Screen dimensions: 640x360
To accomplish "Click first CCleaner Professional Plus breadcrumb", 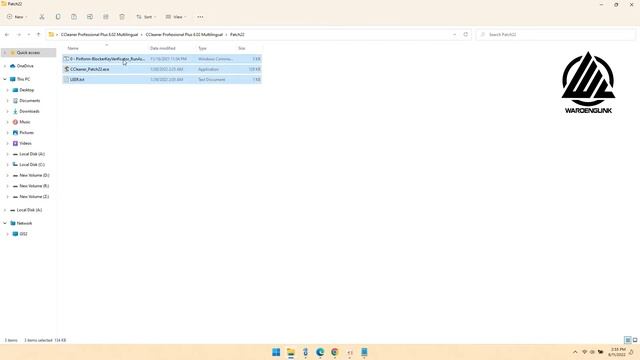I will (x=100, y=35).
